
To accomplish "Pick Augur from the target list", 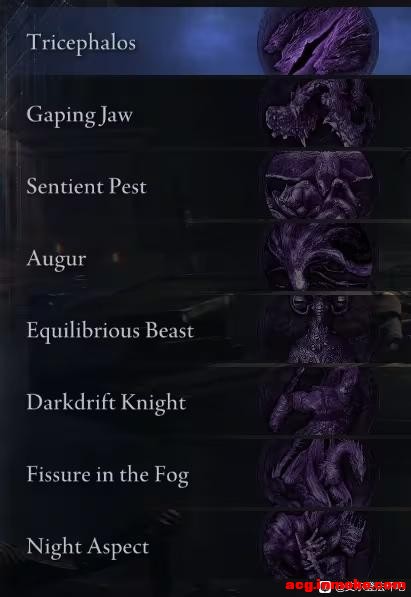I will point(56,259).
